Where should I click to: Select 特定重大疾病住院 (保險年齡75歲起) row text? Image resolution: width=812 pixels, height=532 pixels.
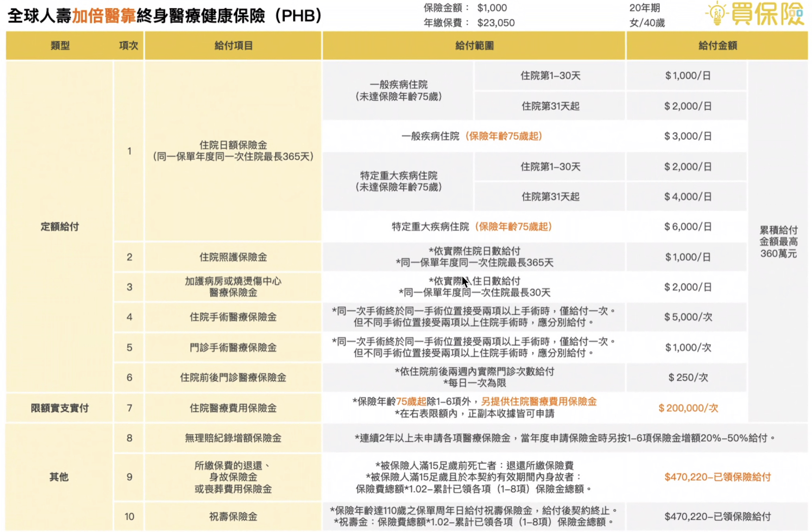tap(472, 227)
